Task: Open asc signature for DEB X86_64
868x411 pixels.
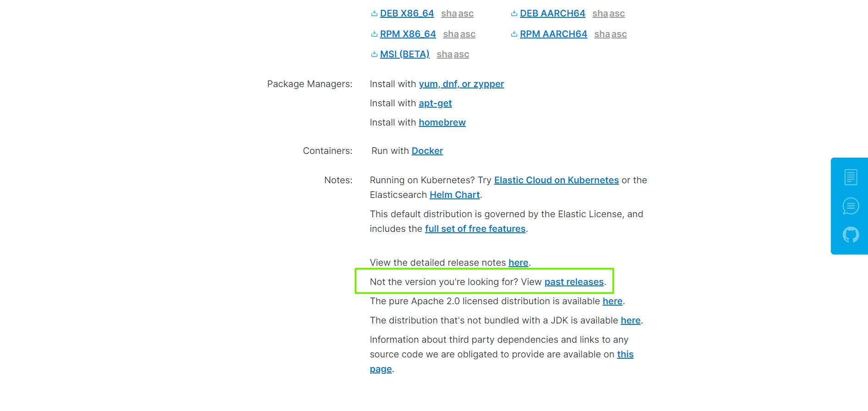Action: tap(466, 13)
